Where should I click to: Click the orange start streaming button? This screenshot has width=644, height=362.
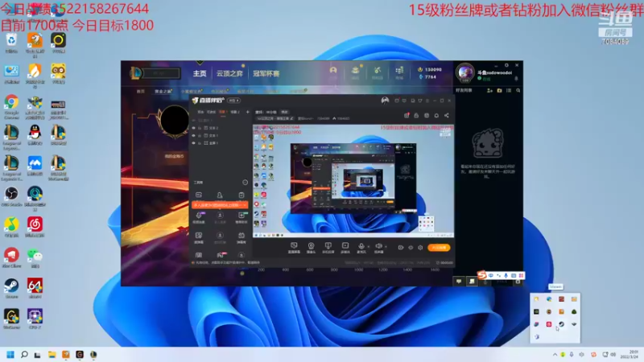(x=439, y=248)
